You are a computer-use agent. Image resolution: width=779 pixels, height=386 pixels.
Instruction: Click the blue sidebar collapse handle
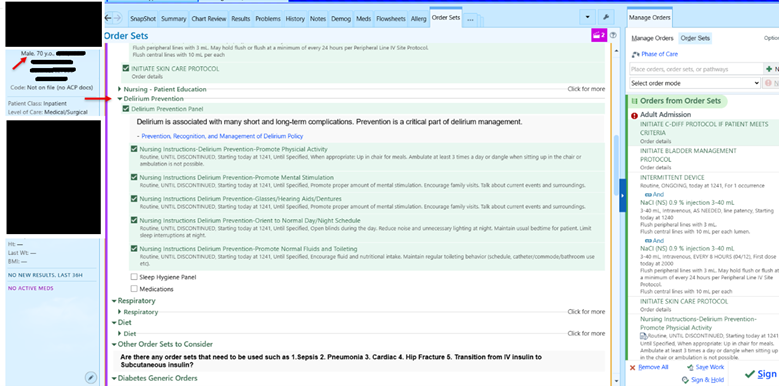coord(623,196)
